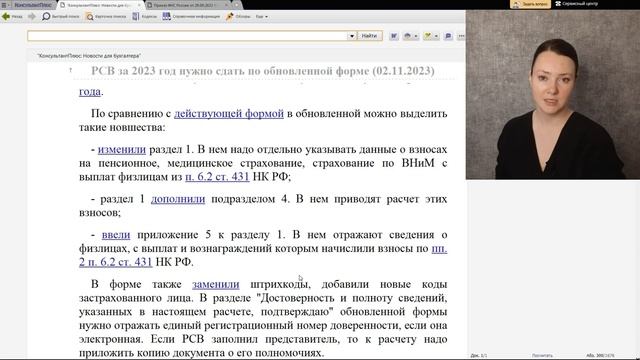Viewport: 640px width, 360px height.
Task: Open the 'изменили' link
Action: [122, 149]
